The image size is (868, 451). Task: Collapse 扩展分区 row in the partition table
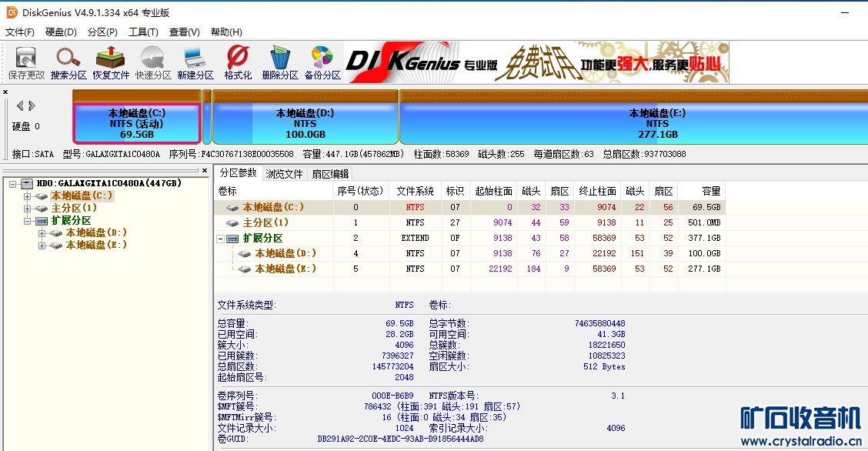point(220,239)
